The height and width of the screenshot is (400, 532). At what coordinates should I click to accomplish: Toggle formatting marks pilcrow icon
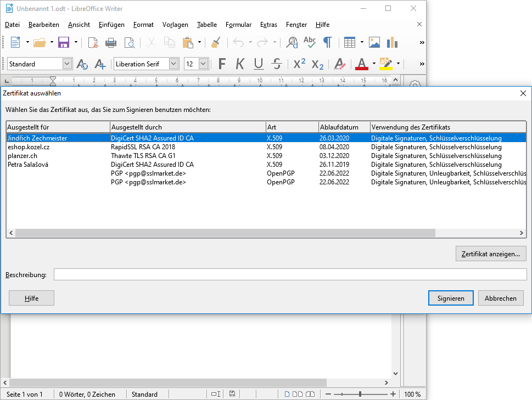click(x=327, y=43)
